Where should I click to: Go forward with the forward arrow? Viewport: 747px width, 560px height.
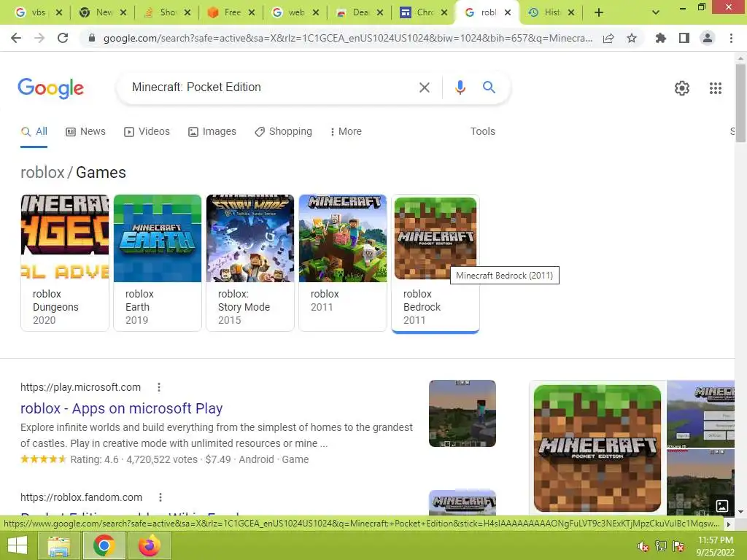coord(39,38)
